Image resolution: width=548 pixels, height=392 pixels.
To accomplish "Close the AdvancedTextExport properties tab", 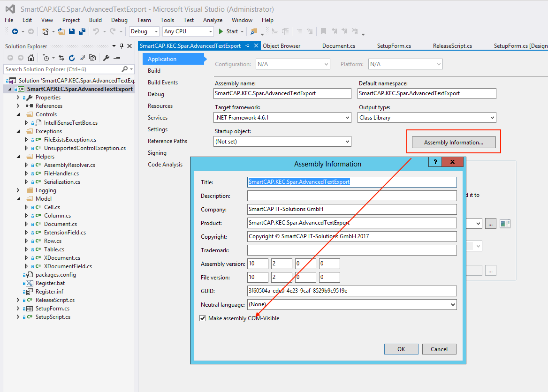I will pos(256,46).
